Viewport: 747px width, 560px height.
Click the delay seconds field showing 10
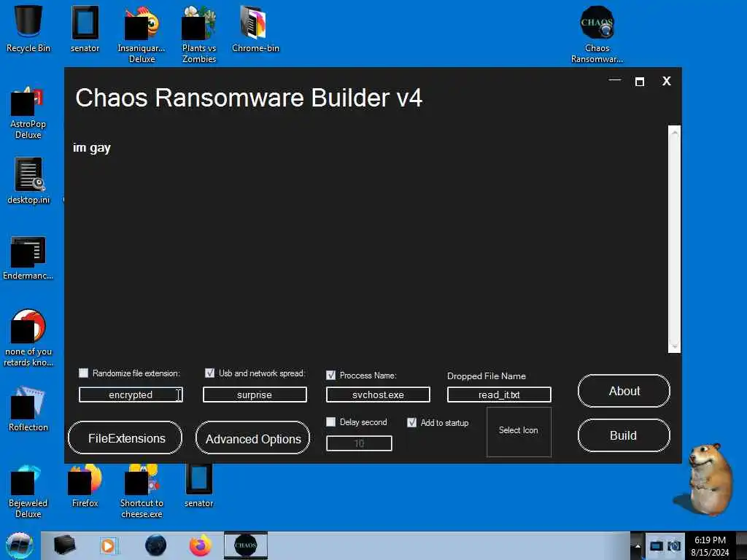[x=359, y=443]
